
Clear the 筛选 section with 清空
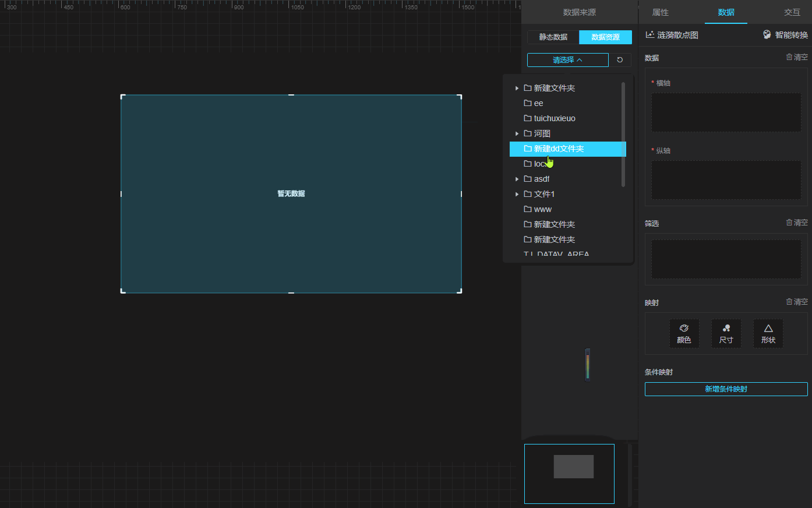(x=797, y=223)
